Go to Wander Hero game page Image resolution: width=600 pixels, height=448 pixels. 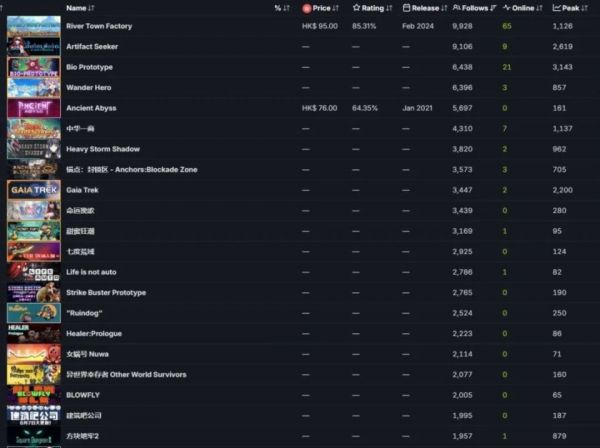88,87
